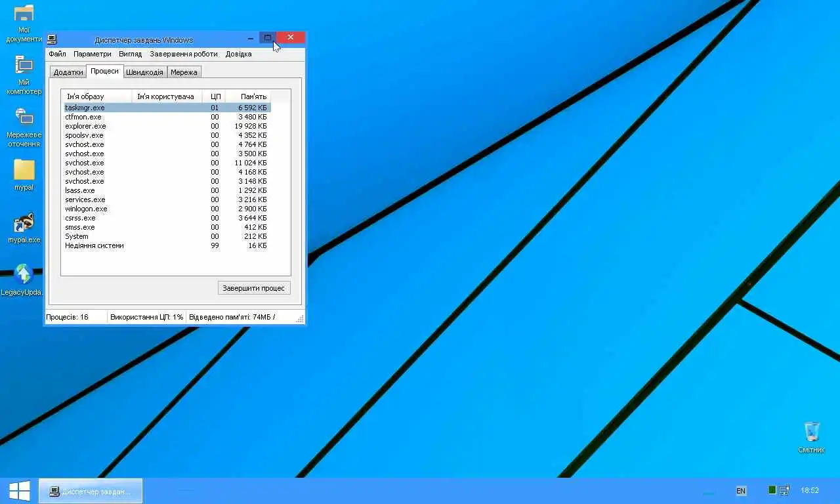The image size is (840, 504).
Task: Select the mypal.exe shortcut icon
Action: point(24,228)
